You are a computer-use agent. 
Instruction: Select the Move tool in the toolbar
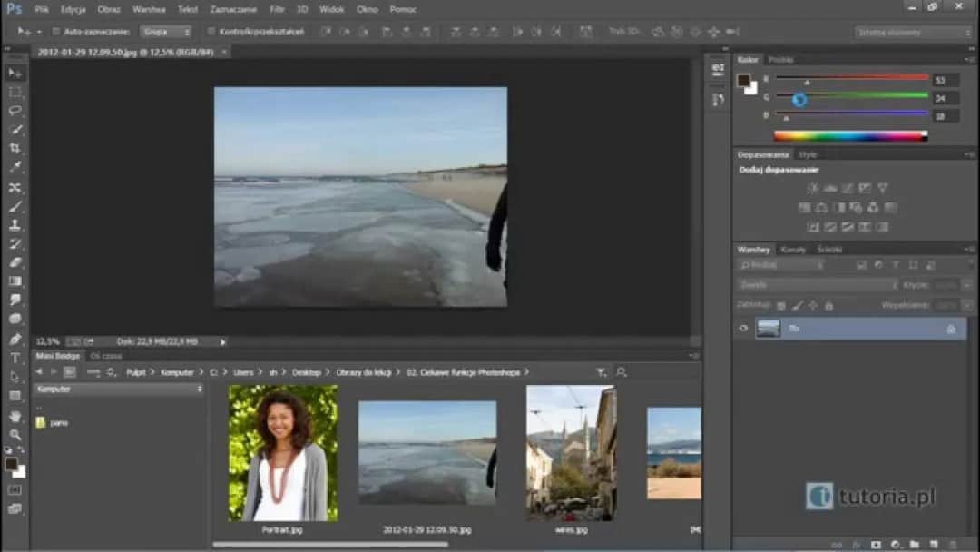tap(13, 71)
